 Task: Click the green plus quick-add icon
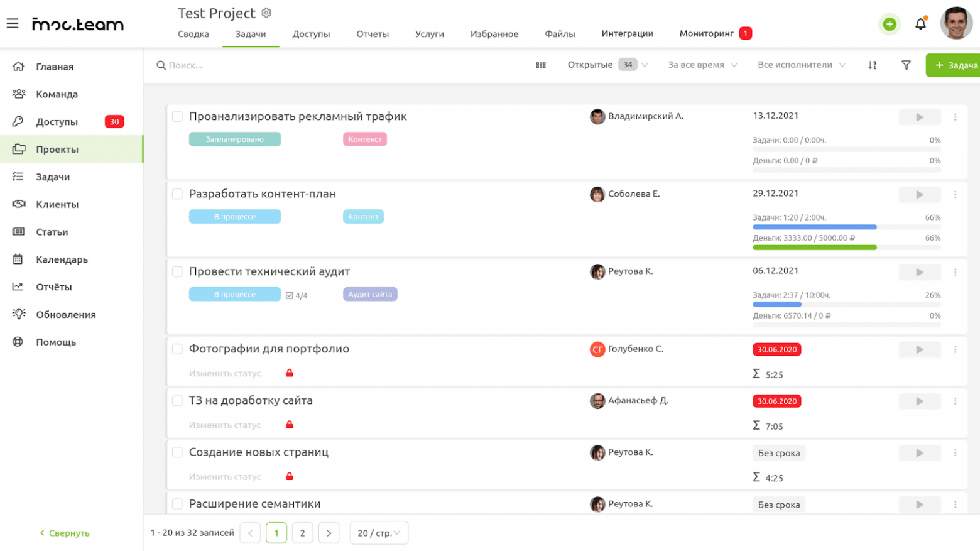tap(889, 24)
